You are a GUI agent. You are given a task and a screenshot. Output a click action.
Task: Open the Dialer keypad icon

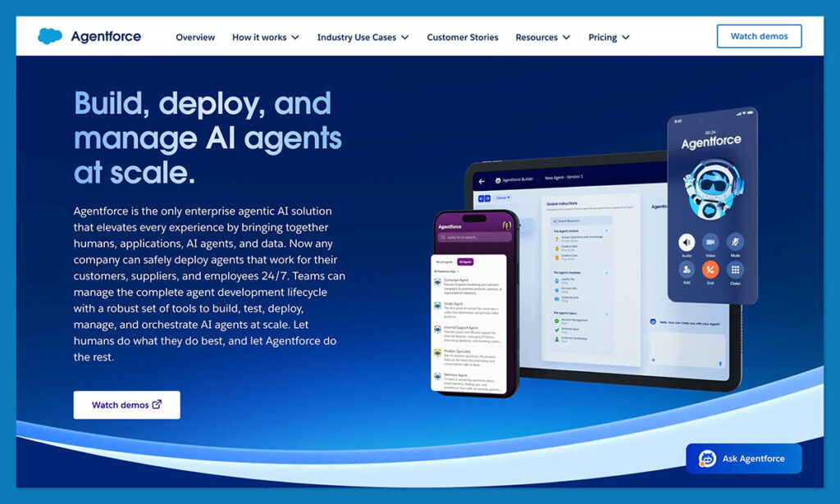(x=735, y=270)
